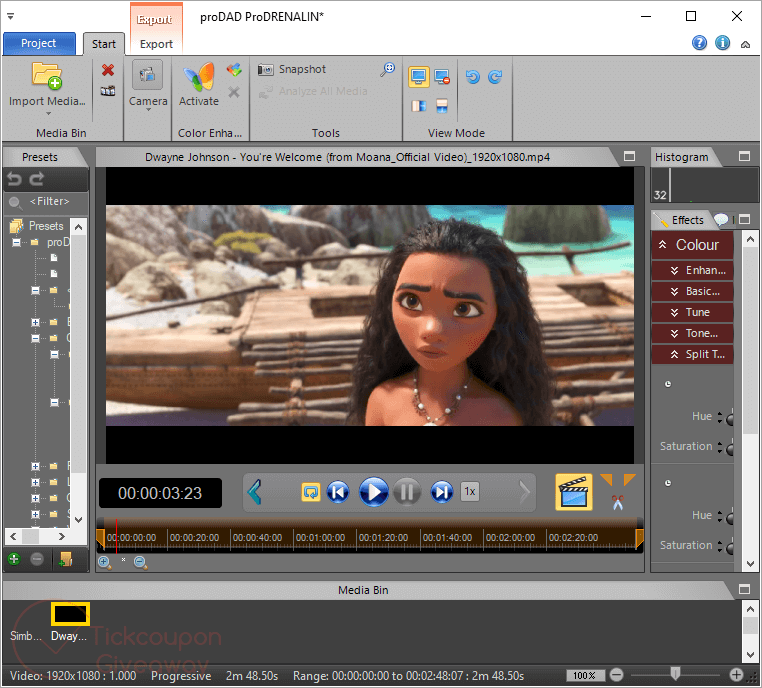762x688 pixels.
Task: Click the ribbon undo arrow icon
Action: [472, 77]
